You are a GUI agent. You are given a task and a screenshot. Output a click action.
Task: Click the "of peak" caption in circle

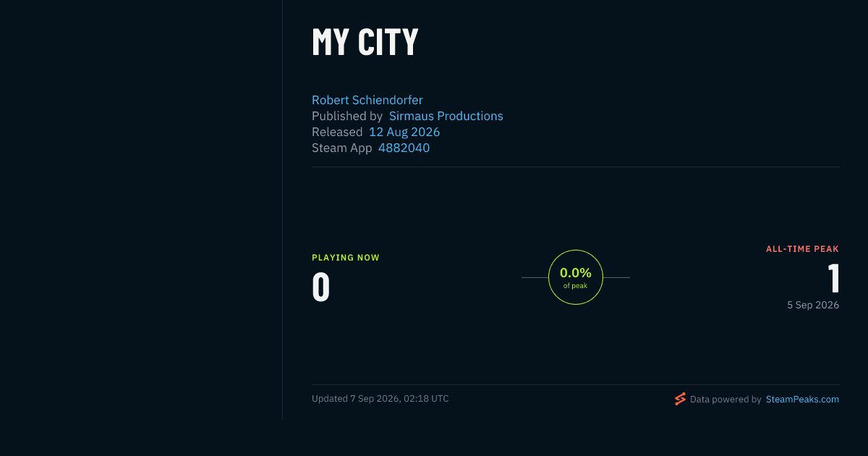click(x=576, y=286)
